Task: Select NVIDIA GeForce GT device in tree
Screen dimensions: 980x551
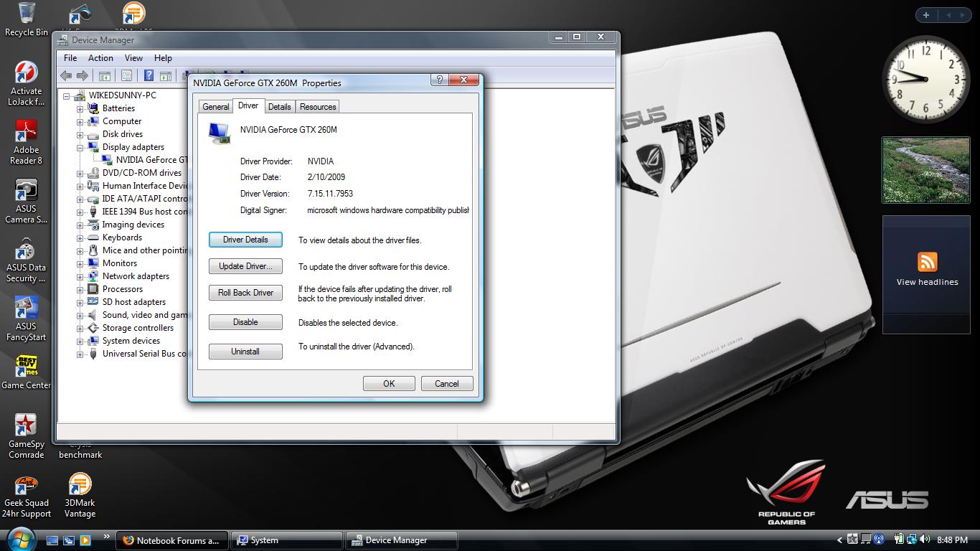Action: [151, 160]
